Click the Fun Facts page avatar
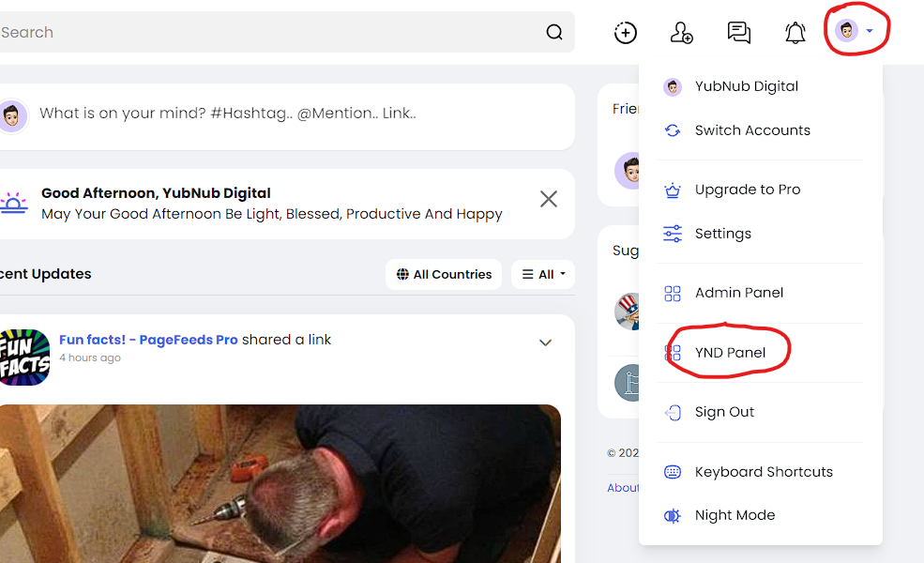This screenshot has height=563, width=924. 24,358
